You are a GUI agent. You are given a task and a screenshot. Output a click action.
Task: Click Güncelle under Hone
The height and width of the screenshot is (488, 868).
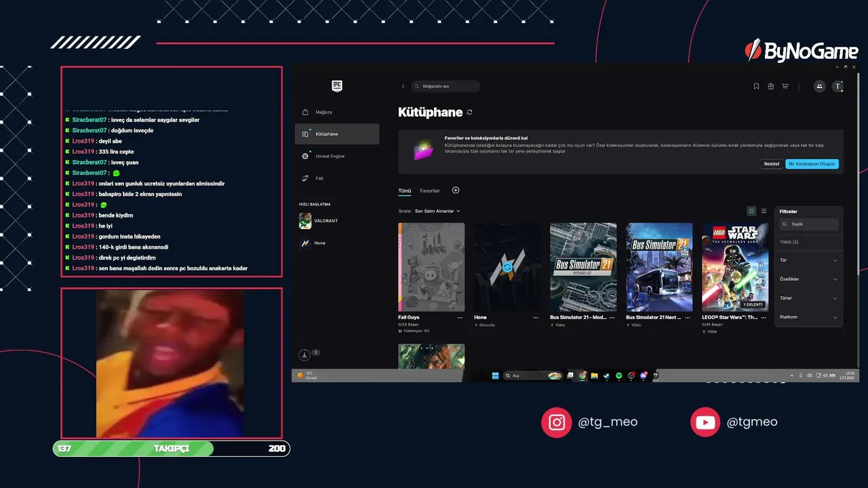pos(485,325)
